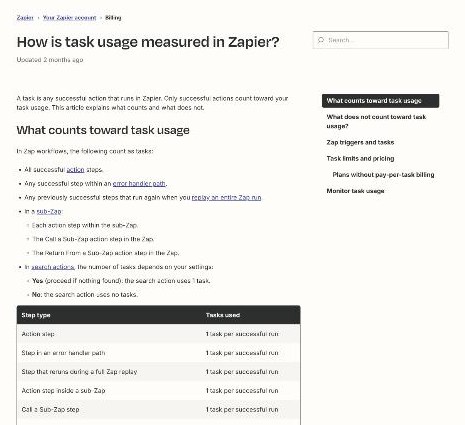This screenshot has height=425, width=465.
Task: Select the Step in an error handler path cell
Action: (63, 353)
